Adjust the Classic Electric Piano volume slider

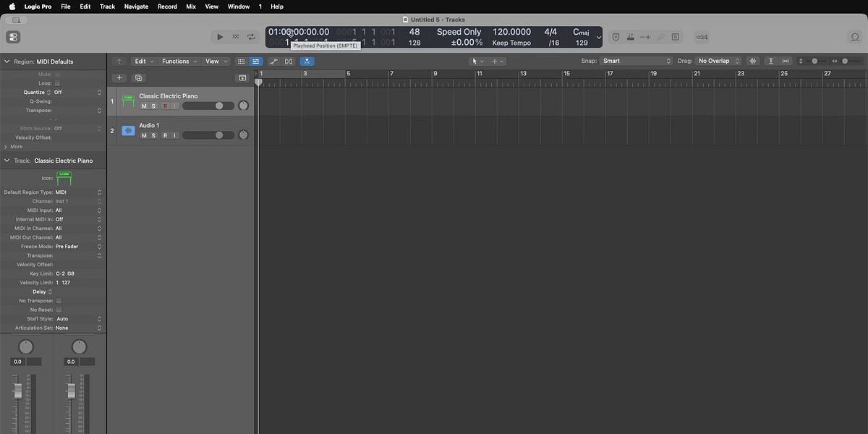click(208, 106)
